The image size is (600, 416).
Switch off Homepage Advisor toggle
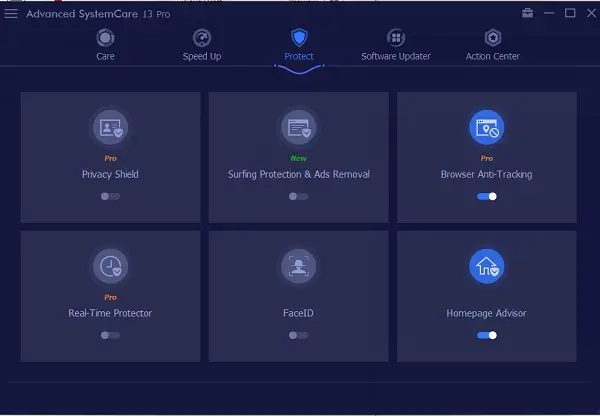tap(487, 335)
